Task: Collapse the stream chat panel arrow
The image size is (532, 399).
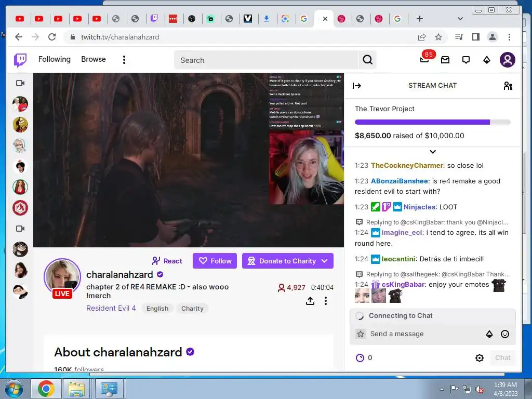Action: pyautogui.click(x=356, y=86)
